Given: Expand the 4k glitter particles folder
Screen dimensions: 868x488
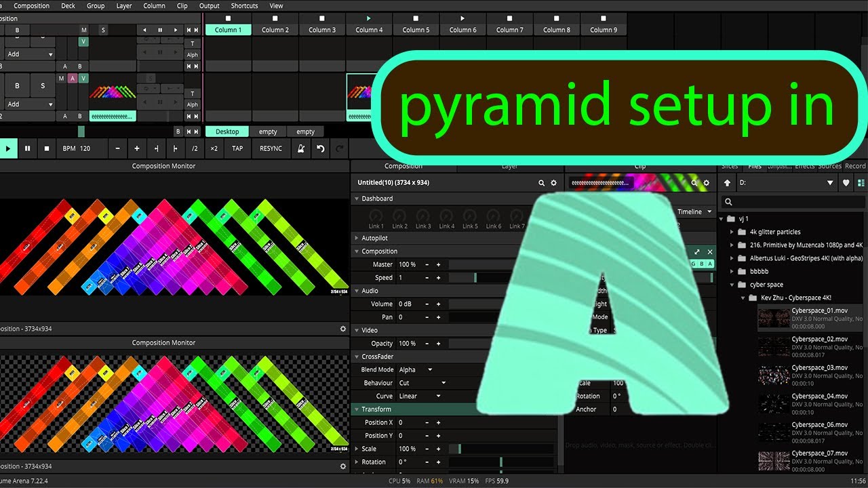Looking at the screenshot, I should tap(732, 232).
